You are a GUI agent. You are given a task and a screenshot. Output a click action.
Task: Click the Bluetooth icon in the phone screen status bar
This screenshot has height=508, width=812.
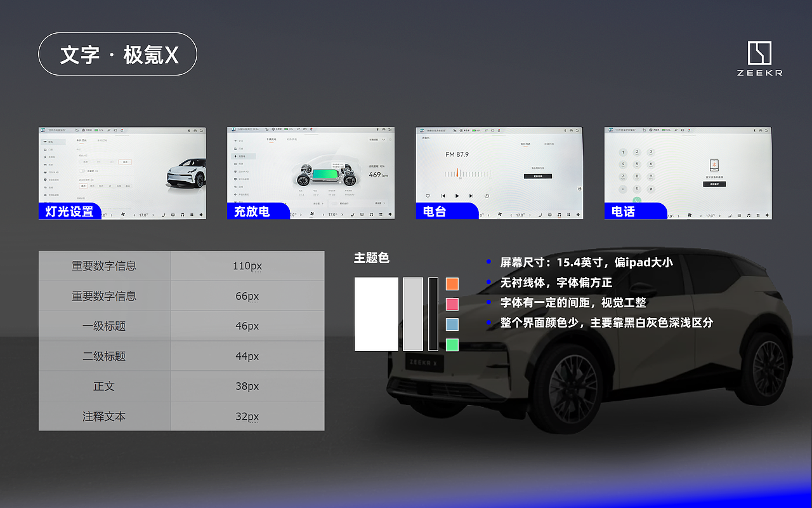pos(754,130)
